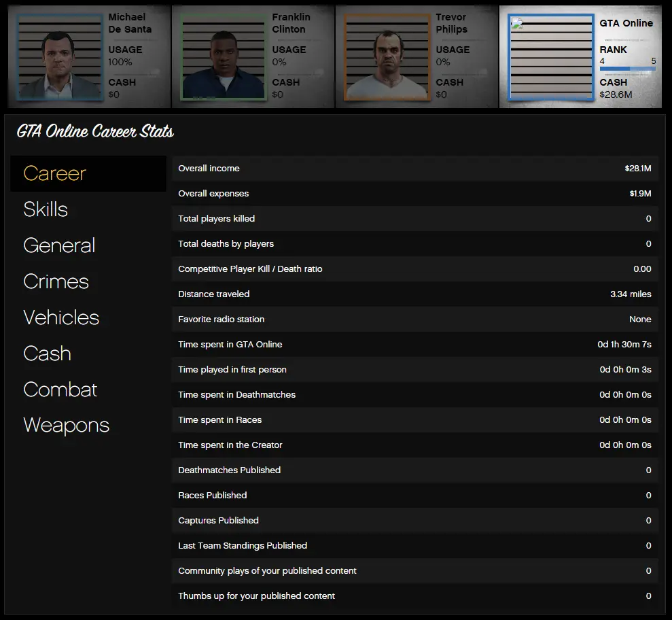Switch to the Career tab

[x=54, y=173]
